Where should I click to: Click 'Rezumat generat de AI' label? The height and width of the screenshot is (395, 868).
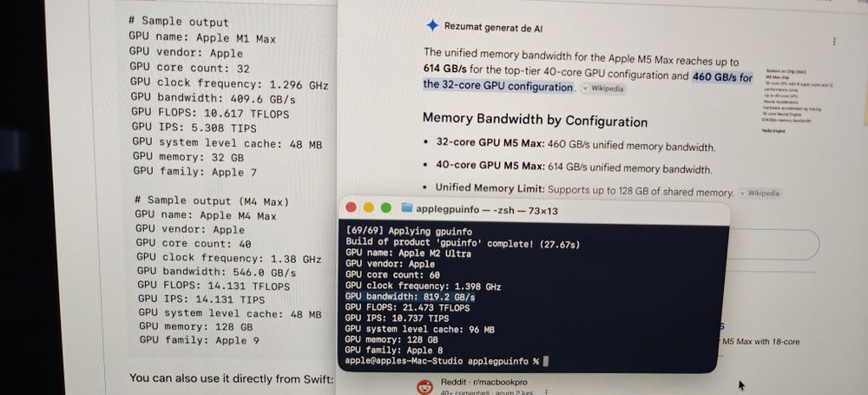[493, 28]
